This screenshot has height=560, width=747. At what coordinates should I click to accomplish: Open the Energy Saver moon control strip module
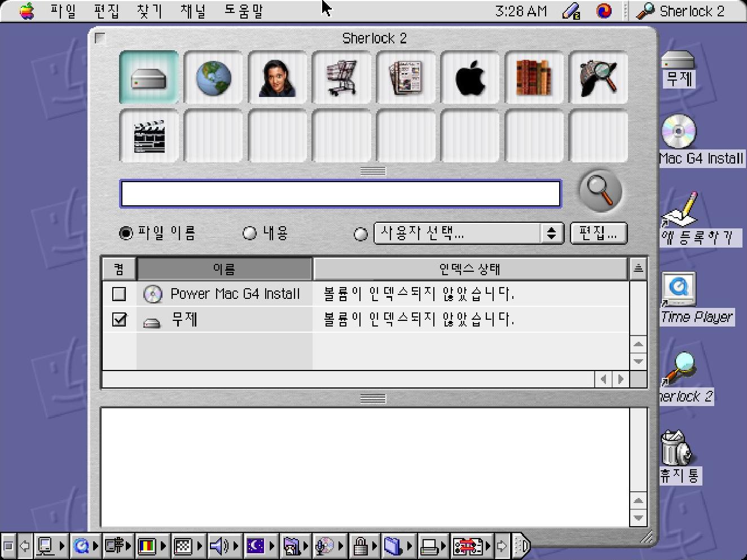261,546
